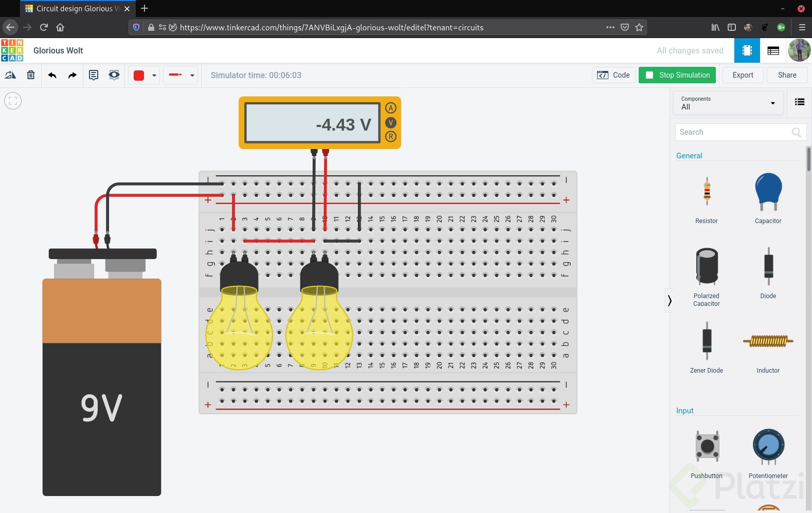Click the rotate component tool icon

click(x=10, y=75)
